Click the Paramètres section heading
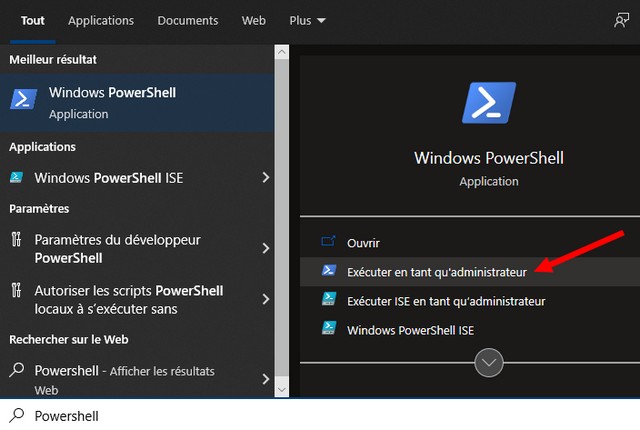The image size is (640, 430). click(x=39, y=208)
